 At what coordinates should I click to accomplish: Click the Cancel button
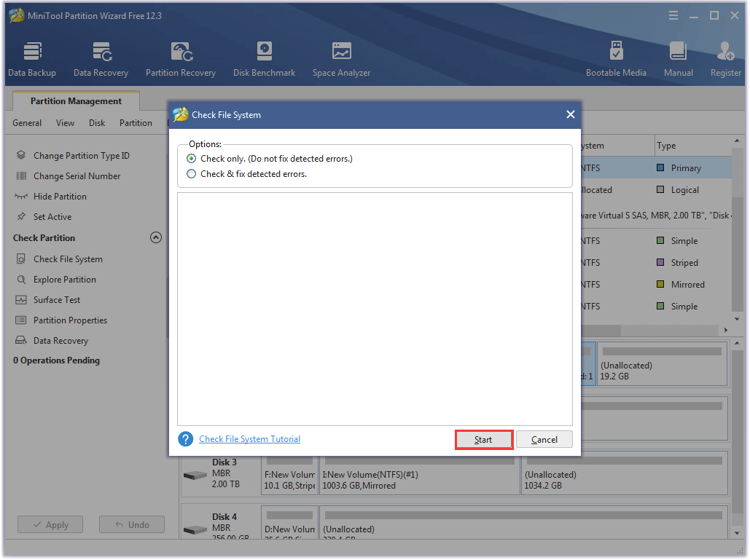coord(544,440)
